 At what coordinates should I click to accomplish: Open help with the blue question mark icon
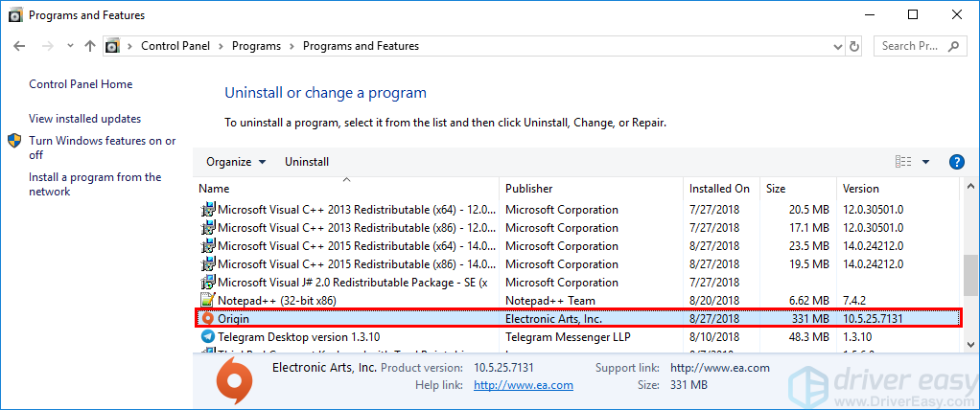(956, 162)
